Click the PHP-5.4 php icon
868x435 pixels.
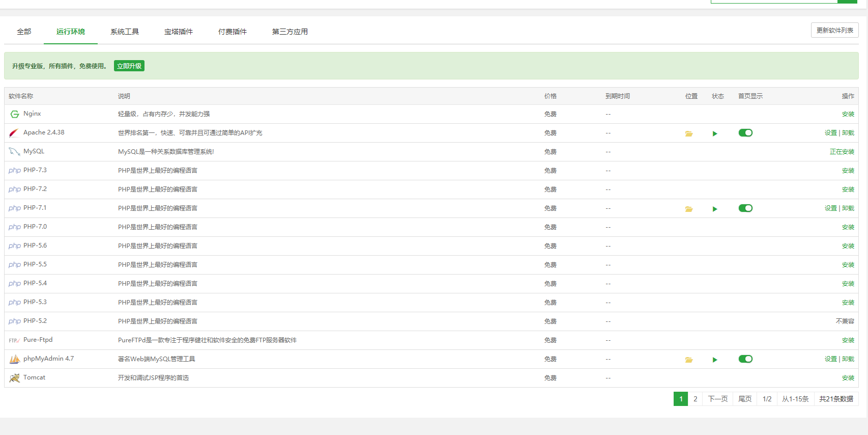[x=15, y=284]
